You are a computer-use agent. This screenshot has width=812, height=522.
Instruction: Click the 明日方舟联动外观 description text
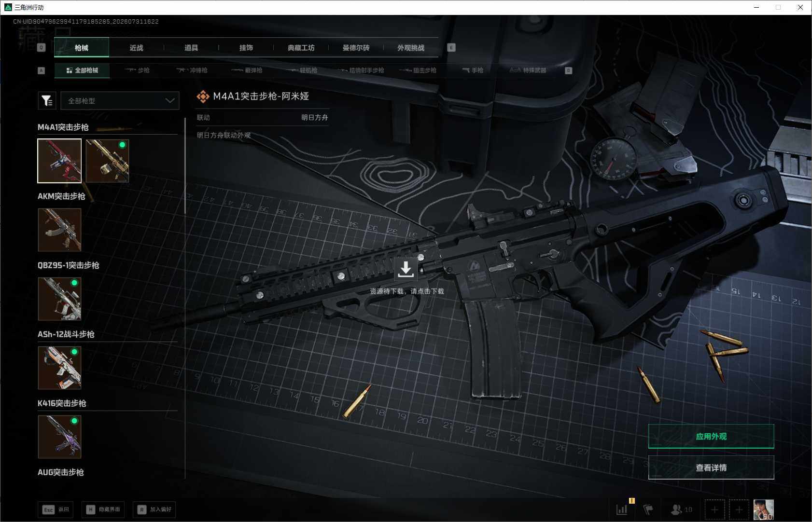pyautogui.click(x=224, y=135)
